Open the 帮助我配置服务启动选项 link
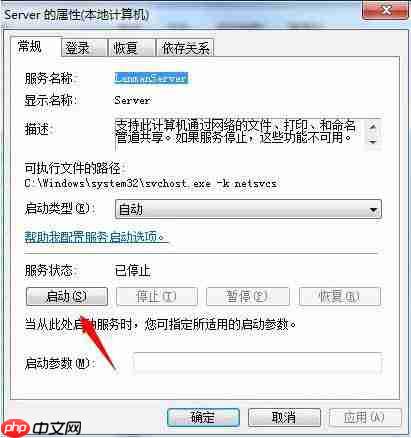The image size is (411, 438). tap(95, 237)
